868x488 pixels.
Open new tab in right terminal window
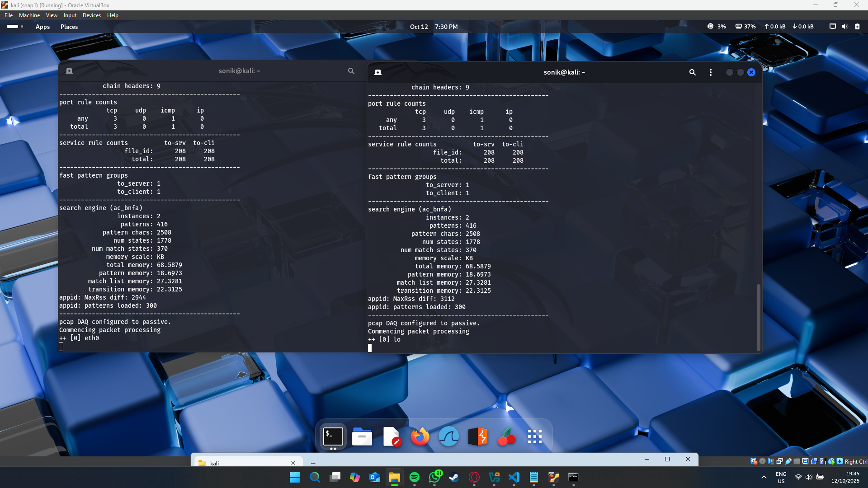point(378,72)
